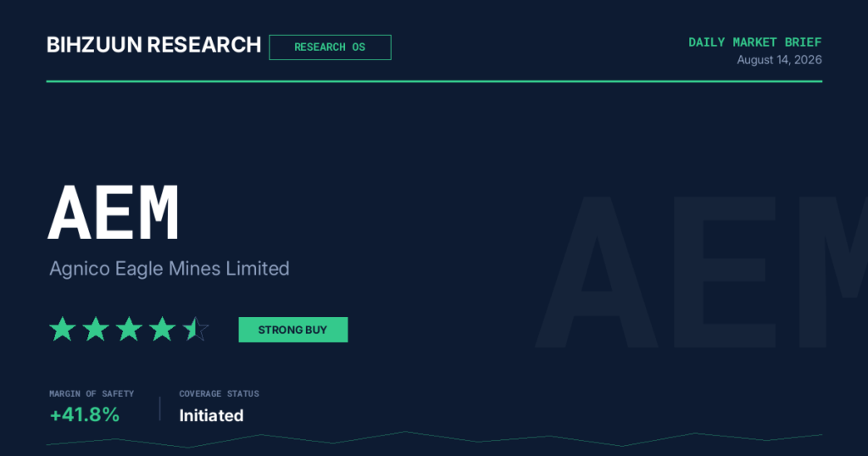Select the DAILY MARKET BRIEF label
This screenshot has width=868, height=456.
click(755, 42)
